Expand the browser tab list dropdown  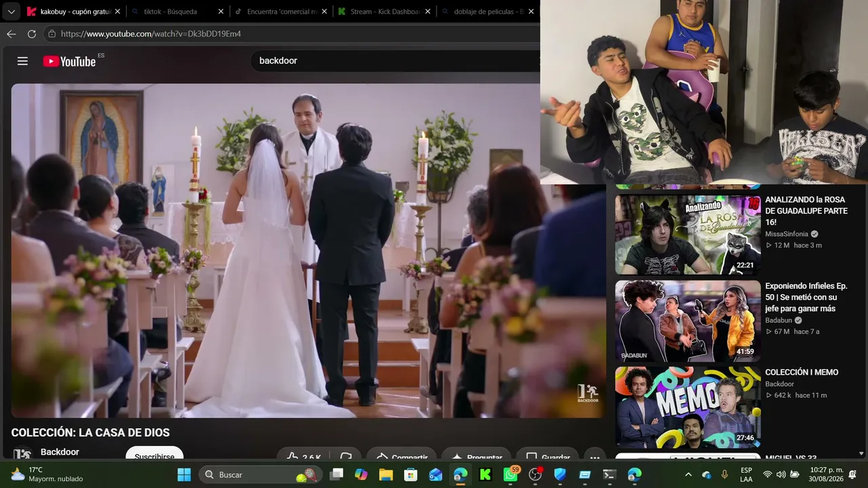point(11,12)
